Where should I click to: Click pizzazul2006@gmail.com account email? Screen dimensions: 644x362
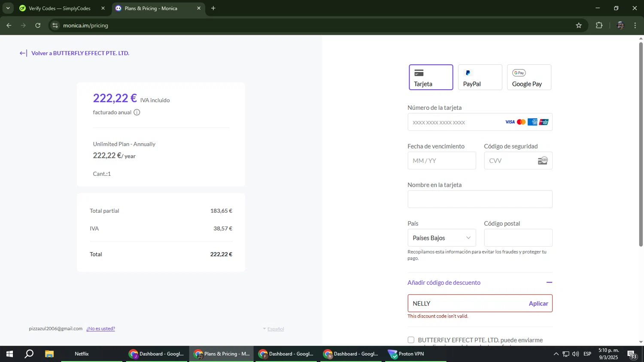(56, 329)
